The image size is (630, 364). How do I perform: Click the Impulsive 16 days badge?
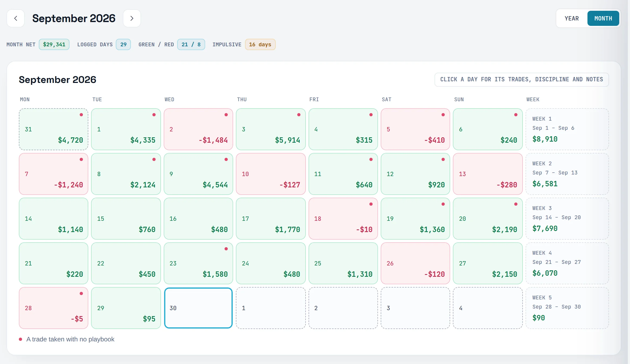tap(260, 44)
